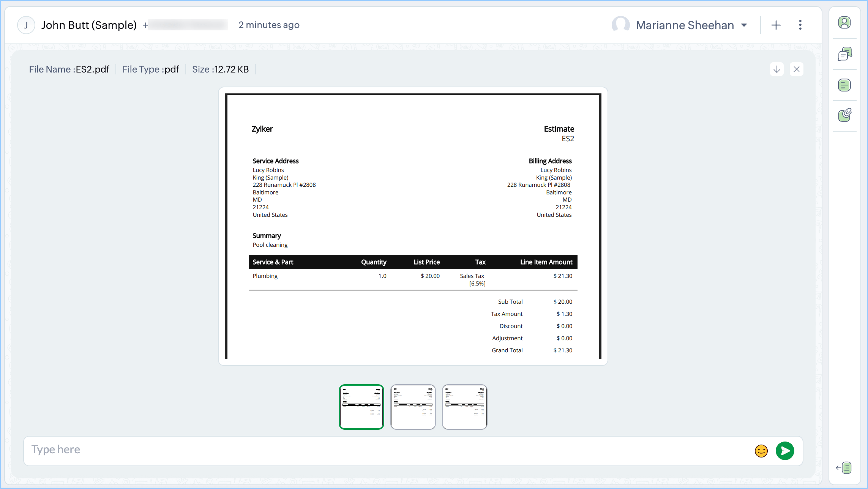Open the three-dot more options menu
Image resolution: width=868 pixels, height=489 pixels.
[x=800, y=25]
